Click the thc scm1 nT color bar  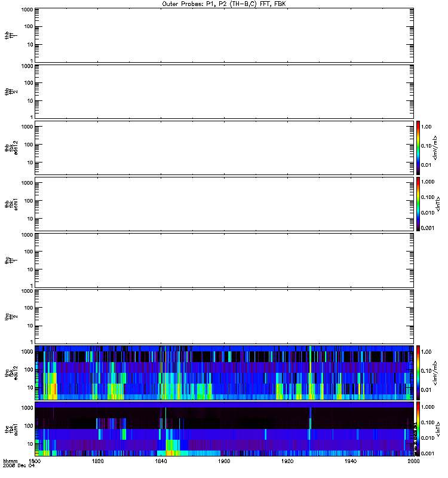[418, 429]
